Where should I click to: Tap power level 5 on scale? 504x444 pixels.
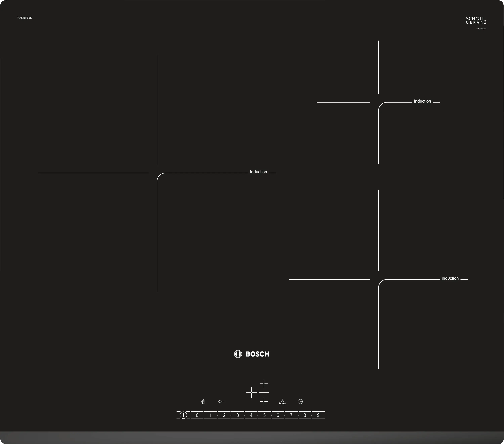(264, 415)
